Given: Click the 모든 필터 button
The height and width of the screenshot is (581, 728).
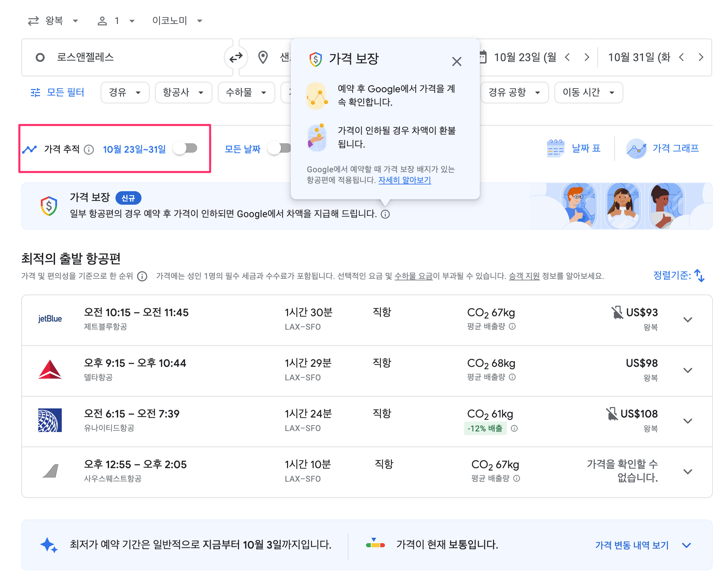Looking at the screenshot, I should [x=57, y=92].
